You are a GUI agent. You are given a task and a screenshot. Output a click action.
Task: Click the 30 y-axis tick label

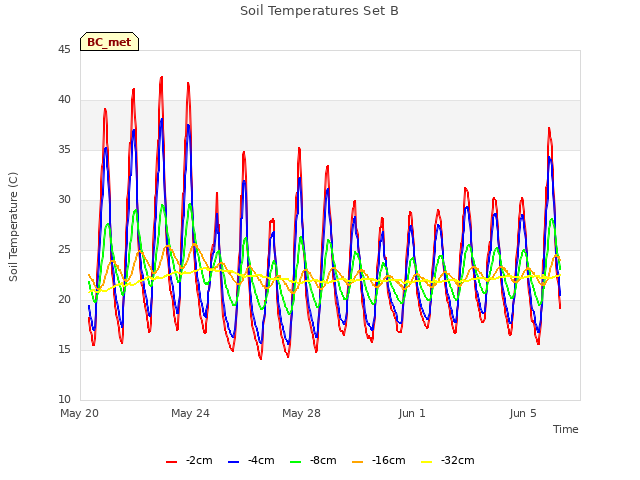point(64,200)
